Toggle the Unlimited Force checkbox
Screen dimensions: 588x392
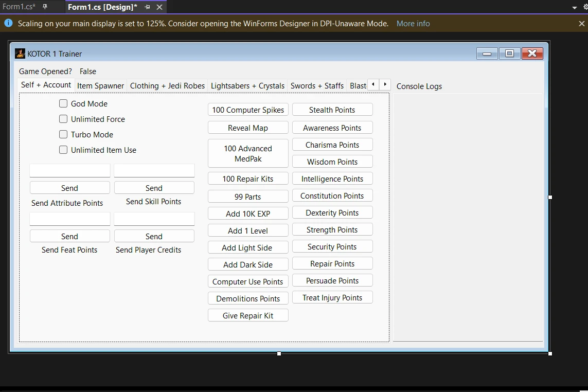63,119
